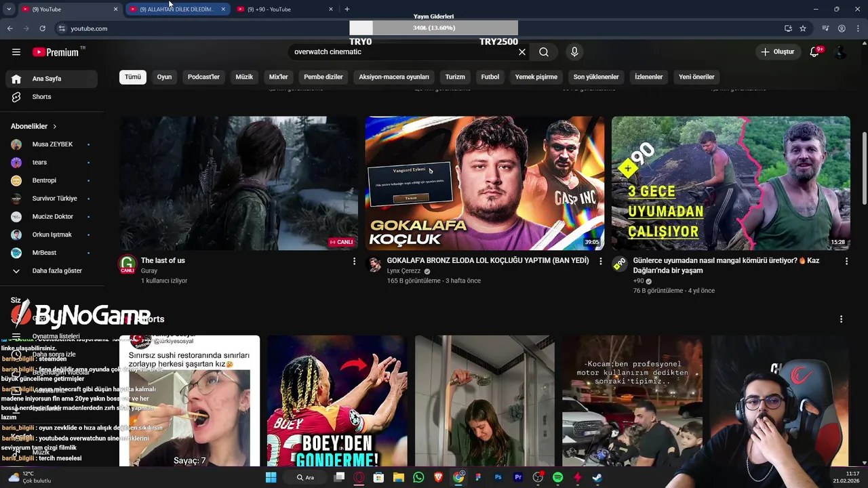Select the Podcast'ler filter chip
The width and height of the screenshot is (868, 488).
pos(203,77)
